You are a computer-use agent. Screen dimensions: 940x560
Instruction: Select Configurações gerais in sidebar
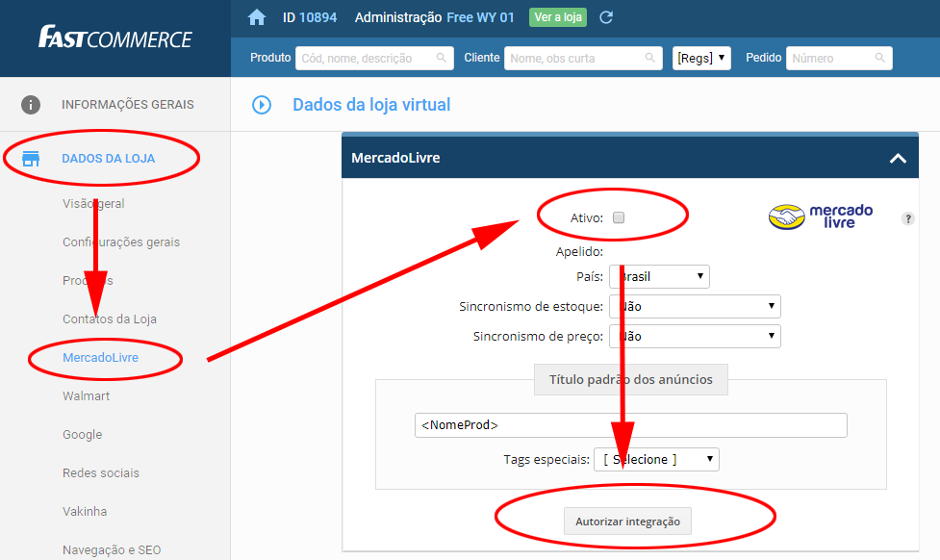pyautogui.click(x=121, y=242)
